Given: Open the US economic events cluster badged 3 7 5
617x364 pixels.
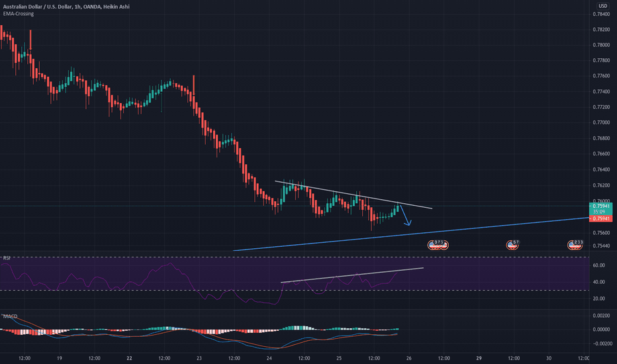Looking at the screenshot, I should [438, 245].
